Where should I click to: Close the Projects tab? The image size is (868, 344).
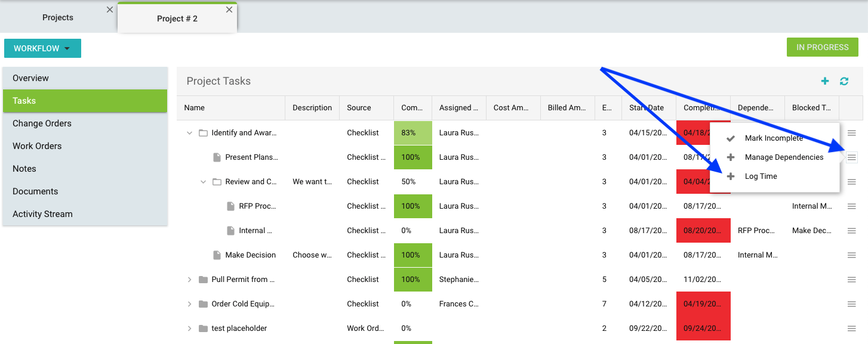109,10
